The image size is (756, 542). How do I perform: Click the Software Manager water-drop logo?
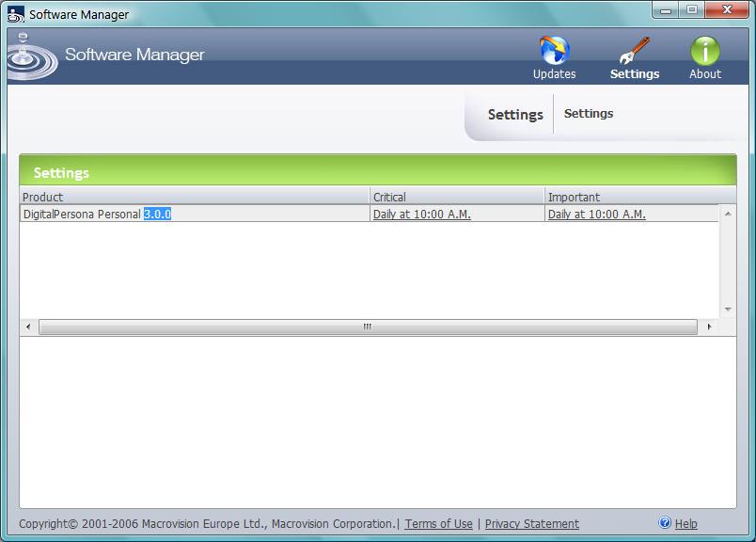(x=32, y=57)
